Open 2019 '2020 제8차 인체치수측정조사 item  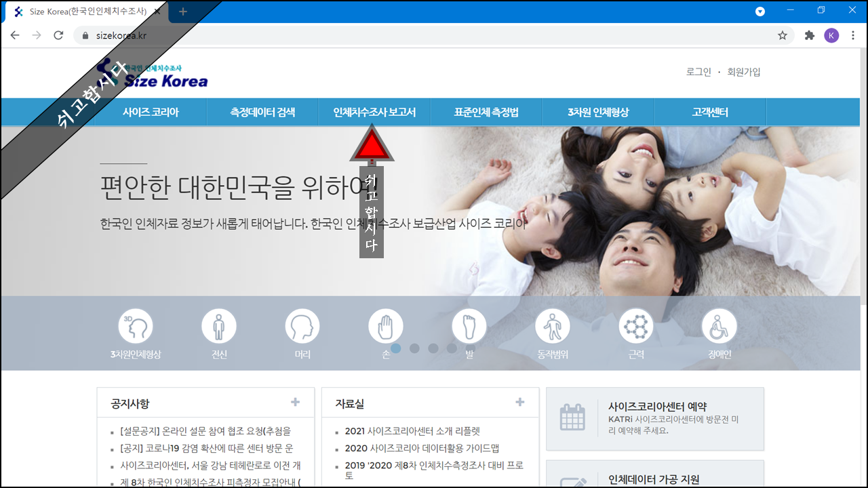434,470
